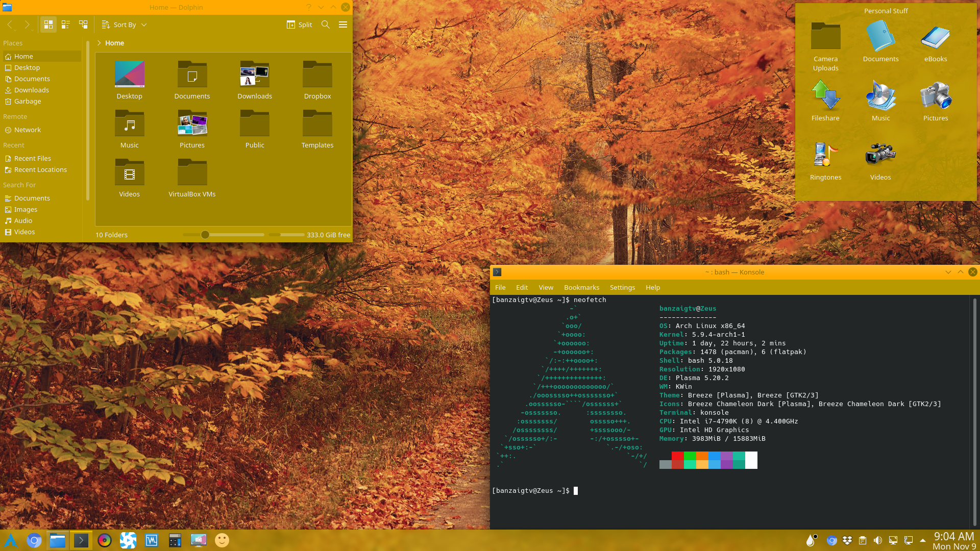The image size is (980, 551).
Task: Click the 333.0 GiB free space bar
Action: [286, 235]
